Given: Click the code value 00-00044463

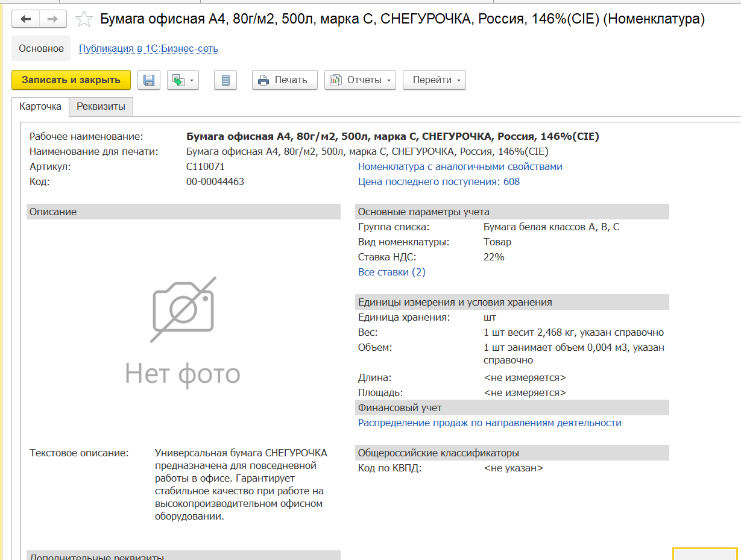Looking at the screenshot, I should pos(215,181).
